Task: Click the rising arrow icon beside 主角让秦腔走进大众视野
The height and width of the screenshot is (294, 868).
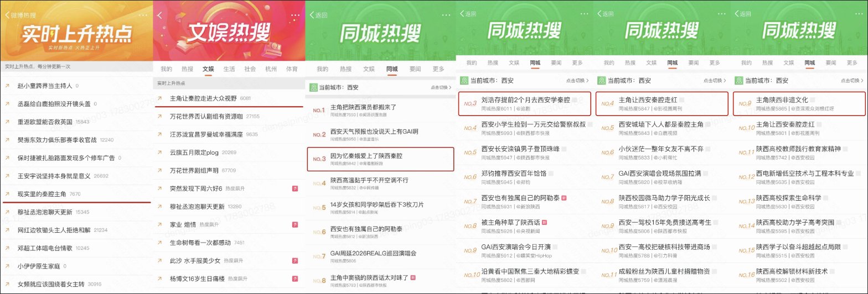Action: [160, 98]
